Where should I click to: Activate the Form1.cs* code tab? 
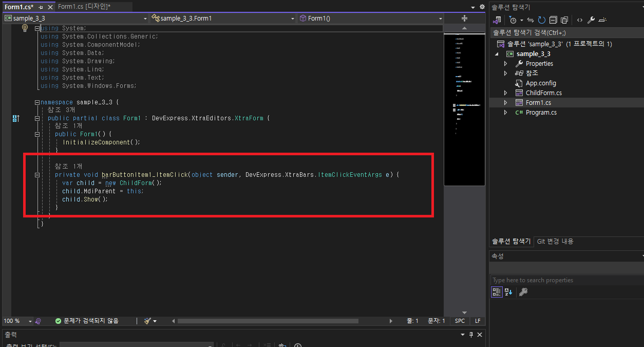[19, 7]
